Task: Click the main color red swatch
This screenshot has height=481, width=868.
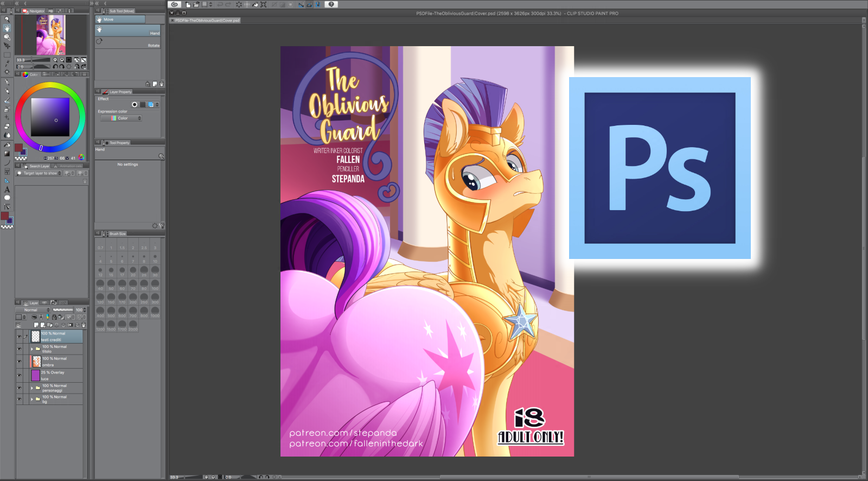Action: point(4,216)
